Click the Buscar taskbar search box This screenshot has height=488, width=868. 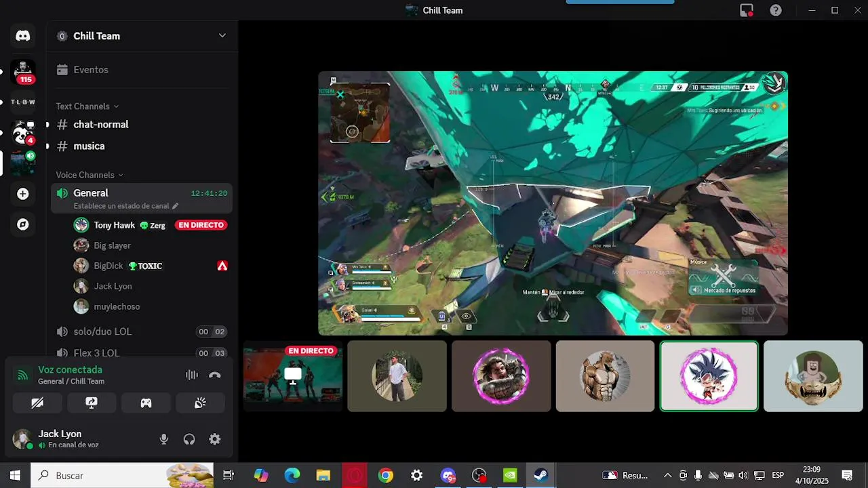click(122, 475)
